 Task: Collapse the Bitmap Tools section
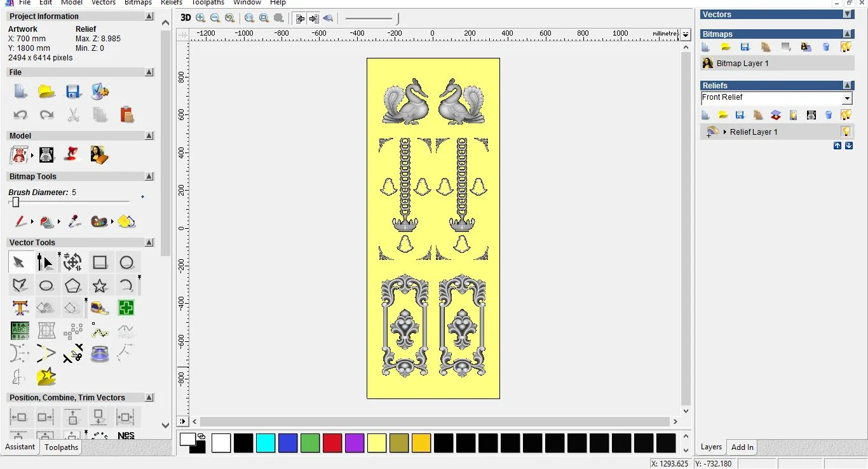point(149,177)
